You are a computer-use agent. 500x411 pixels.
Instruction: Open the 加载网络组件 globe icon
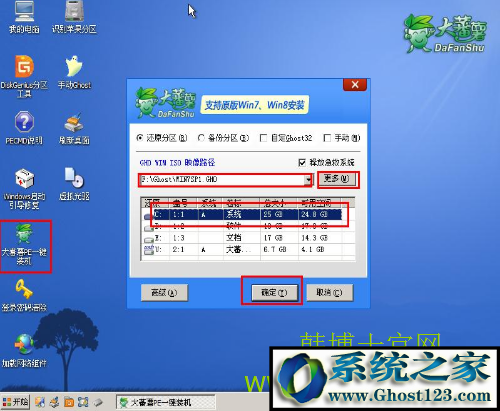(x=24, y=351)
